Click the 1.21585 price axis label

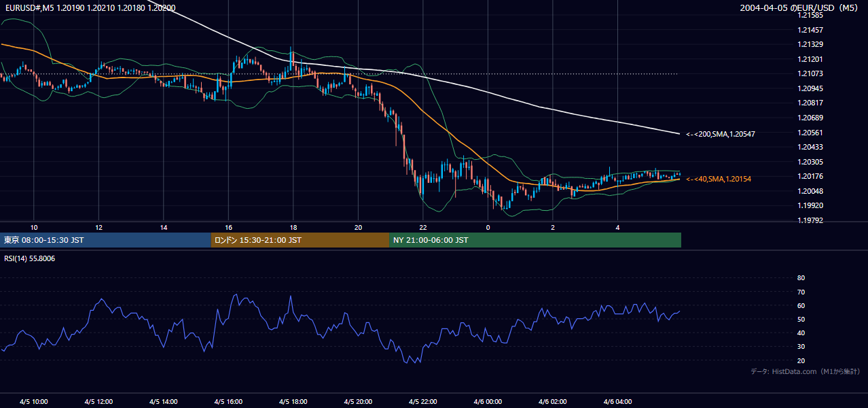[x=811, y=15]
